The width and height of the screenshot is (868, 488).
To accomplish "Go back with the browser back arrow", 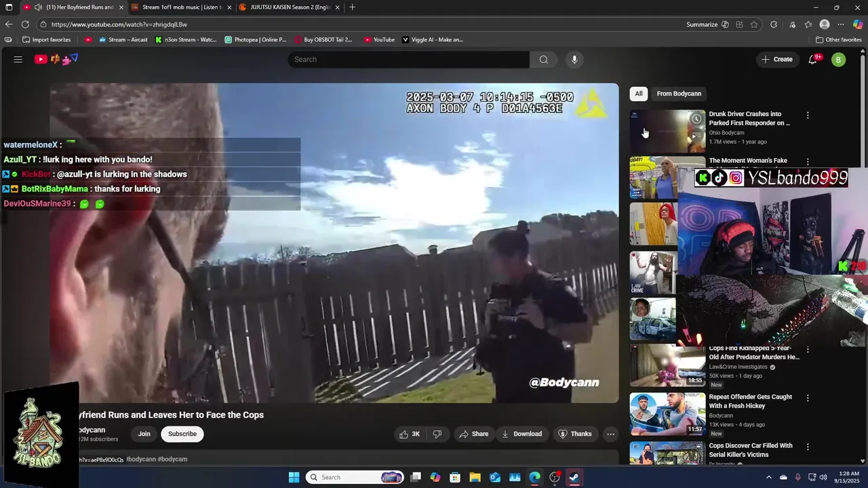I will 9,24.
